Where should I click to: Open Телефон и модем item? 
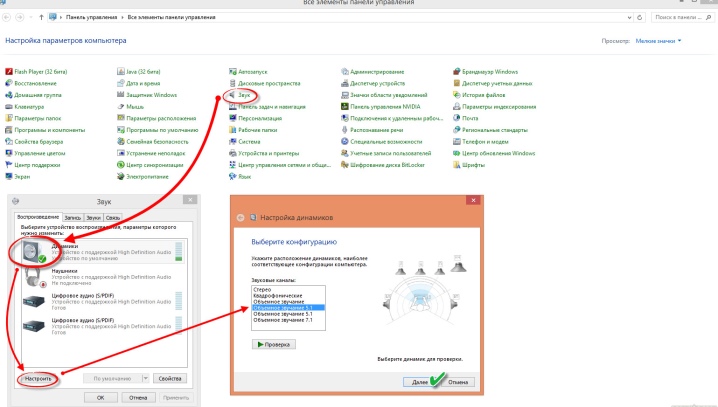pos(480,141)
